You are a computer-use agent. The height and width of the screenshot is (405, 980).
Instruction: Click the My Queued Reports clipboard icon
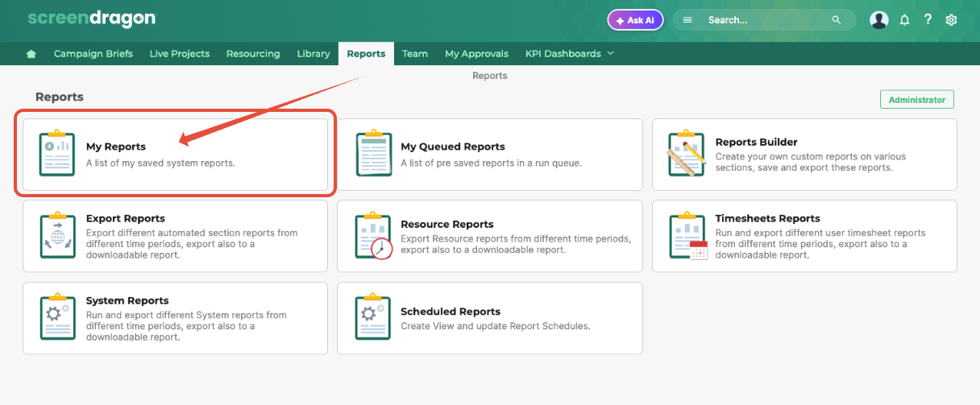pyautogui.click(x=373, y=152)
